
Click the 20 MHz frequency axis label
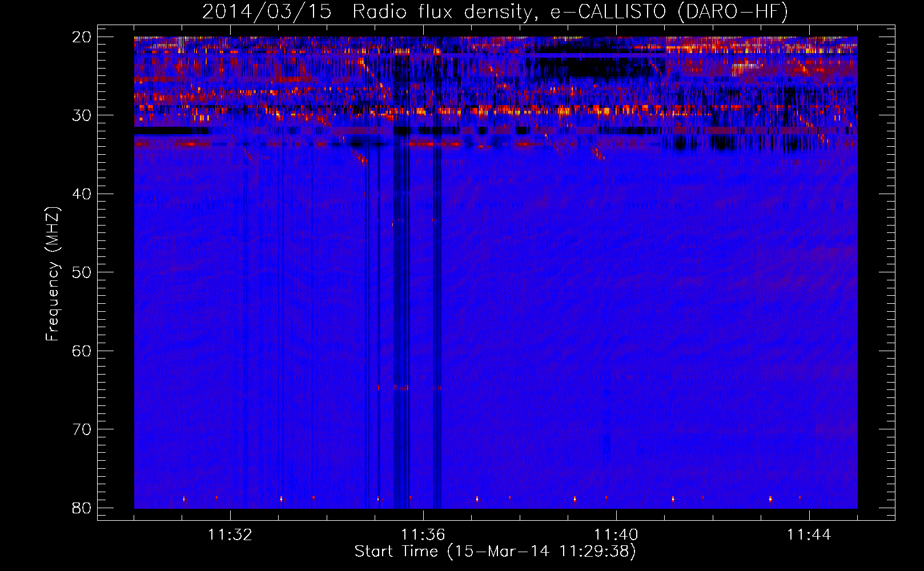[82, 37]
